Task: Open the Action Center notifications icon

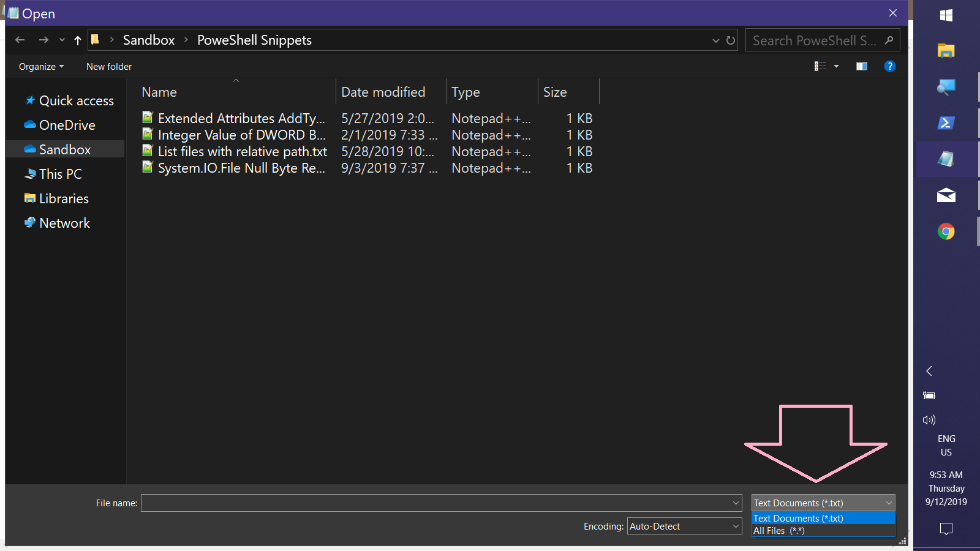Action: [x=946, y=528]
